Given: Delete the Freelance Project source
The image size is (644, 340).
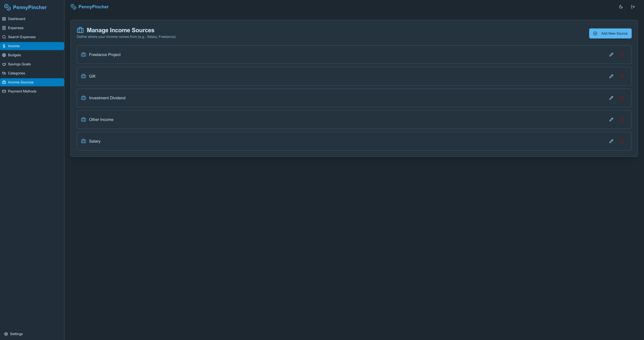Looking at the screenshot, I should point(622,54).
